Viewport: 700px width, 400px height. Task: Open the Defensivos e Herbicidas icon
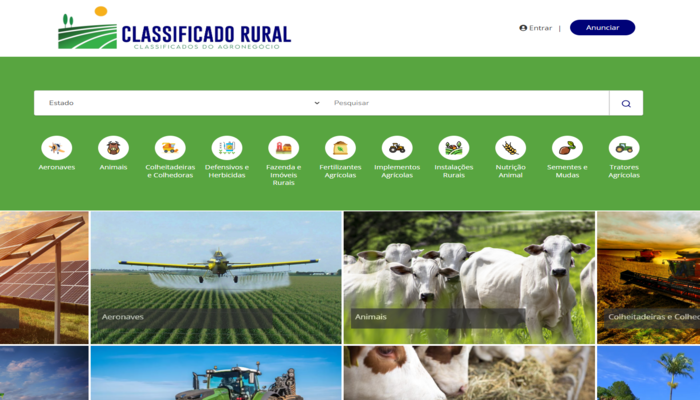pyautogui.click(x=227, y=148)
